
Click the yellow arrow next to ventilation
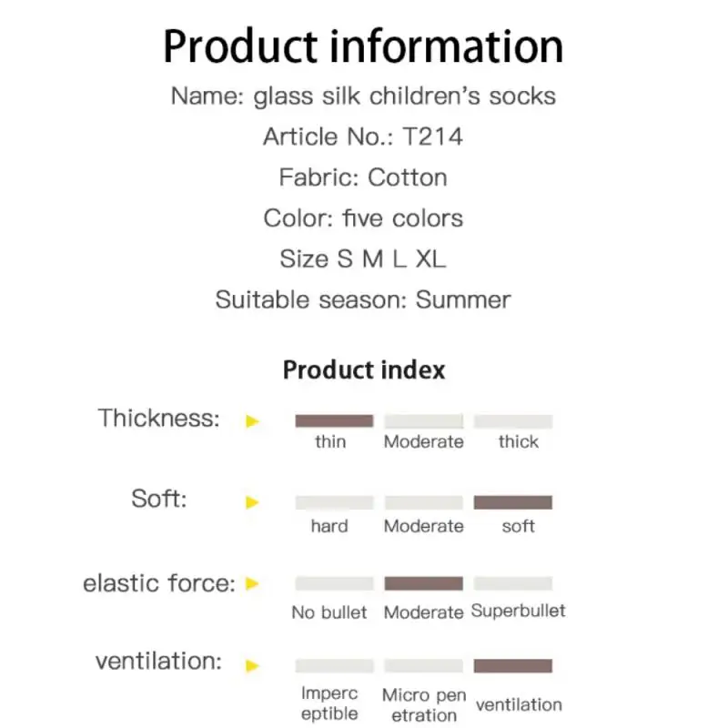click(253, 665)
